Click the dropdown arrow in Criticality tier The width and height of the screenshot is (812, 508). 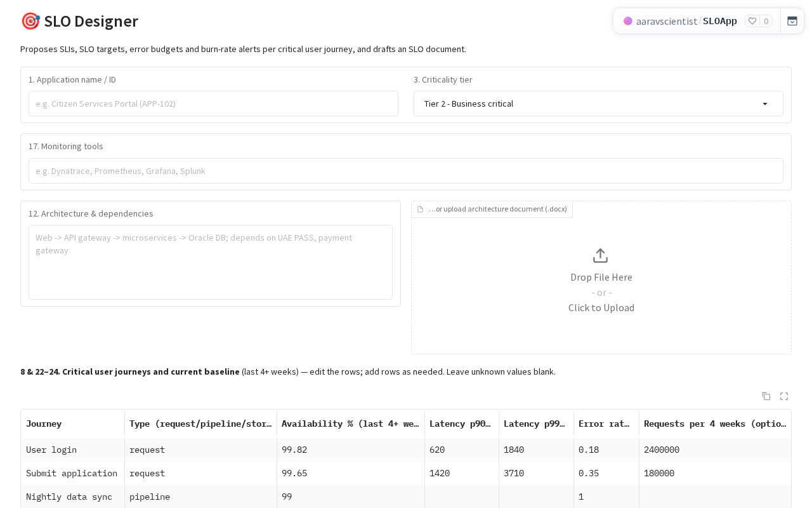point(765,104)
